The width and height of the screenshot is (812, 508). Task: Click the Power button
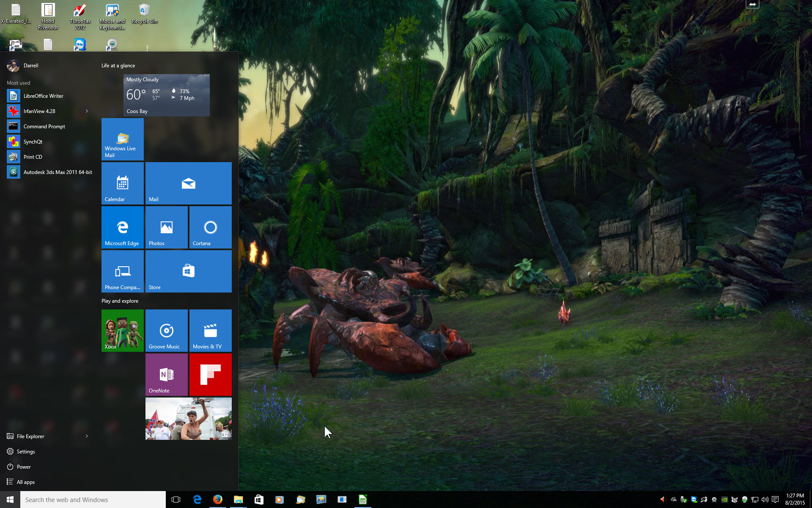tap(24, 467)
